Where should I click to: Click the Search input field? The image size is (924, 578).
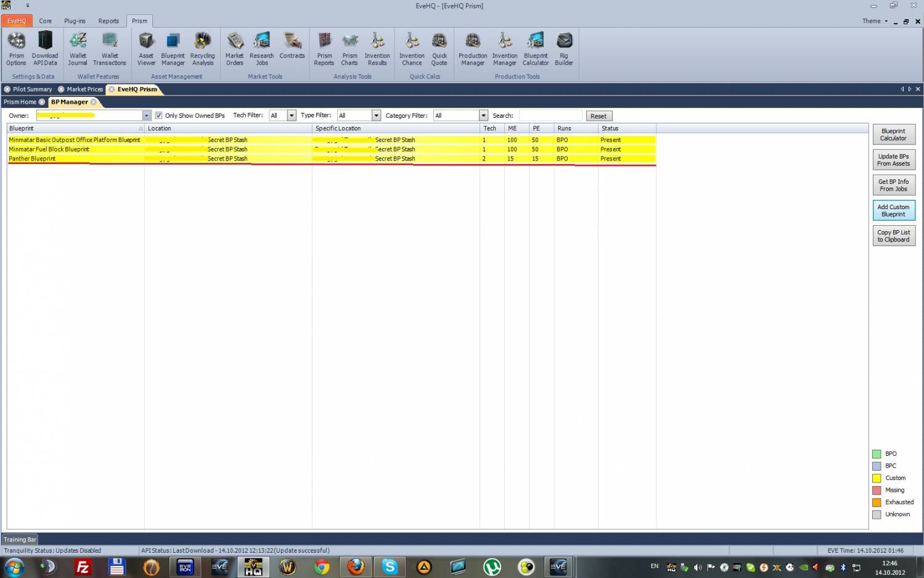[x=550, y=115]
